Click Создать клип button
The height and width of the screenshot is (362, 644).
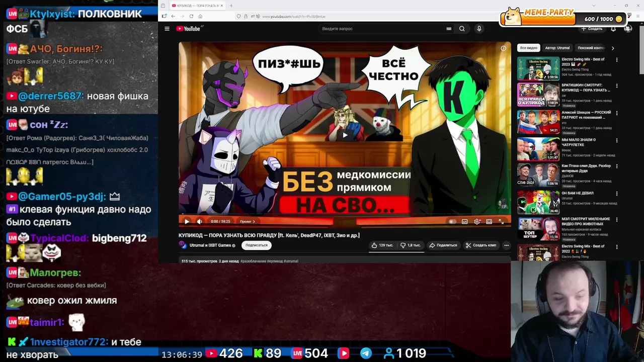tap(481, 245)
